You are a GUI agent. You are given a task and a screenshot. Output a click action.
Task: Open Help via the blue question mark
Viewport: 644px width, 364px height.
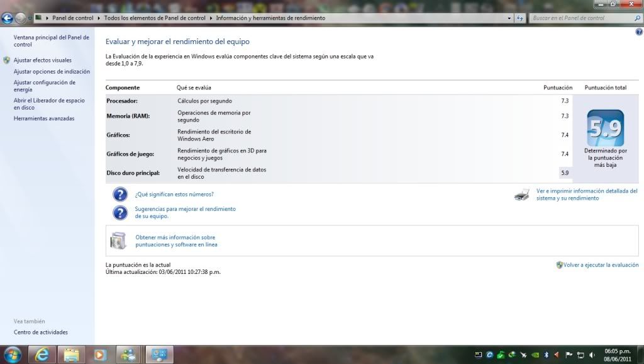click(639, 32)
